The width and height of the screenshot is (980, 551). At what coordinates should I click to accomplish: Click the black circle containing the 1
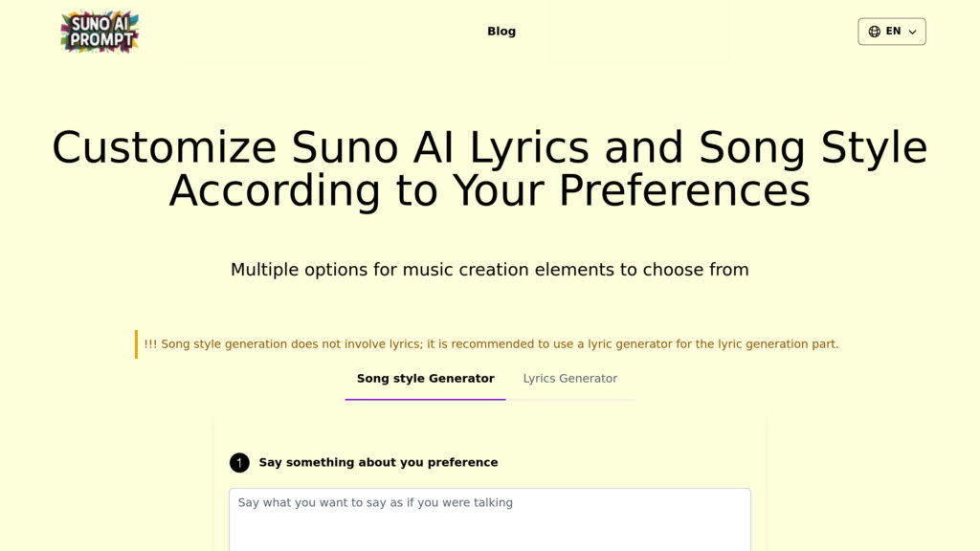point(240,462)
